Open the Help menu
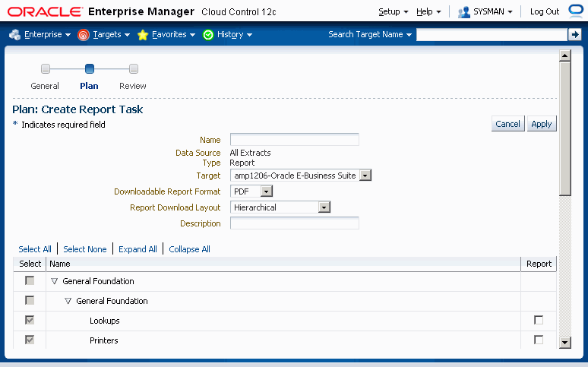The width and height of the screenshot is (588, 367). pyautogui.click(x=428, y=11)
